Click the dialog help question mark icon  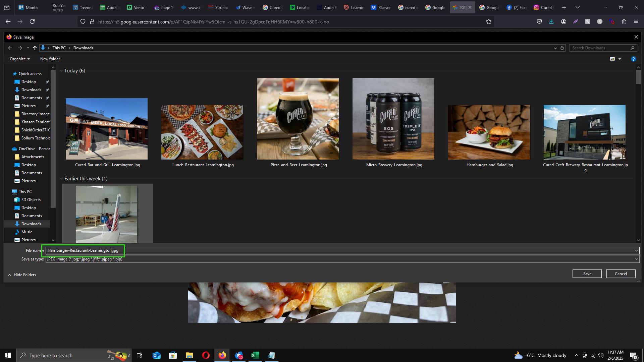click(x=633, y=59)
